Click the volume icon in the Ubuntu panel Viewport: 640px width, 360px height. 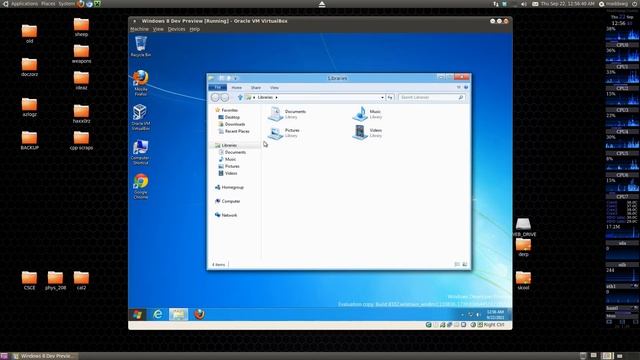(x=524, y=4)
